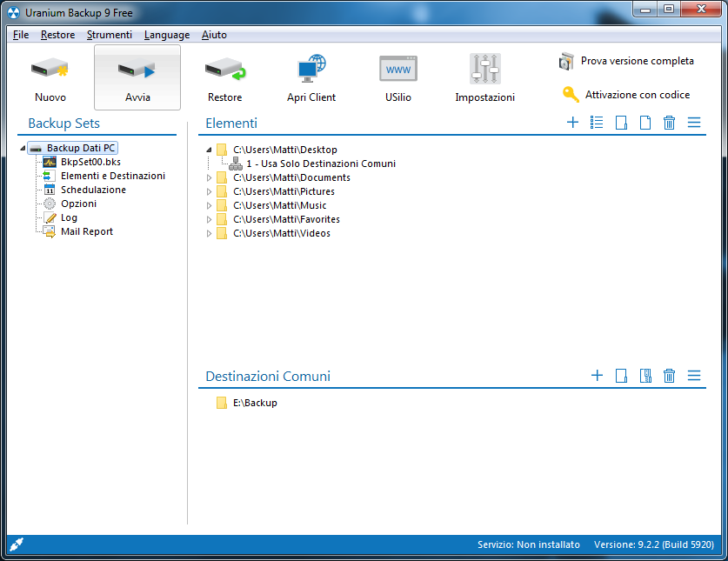Open the Language menu

point(167,35)
